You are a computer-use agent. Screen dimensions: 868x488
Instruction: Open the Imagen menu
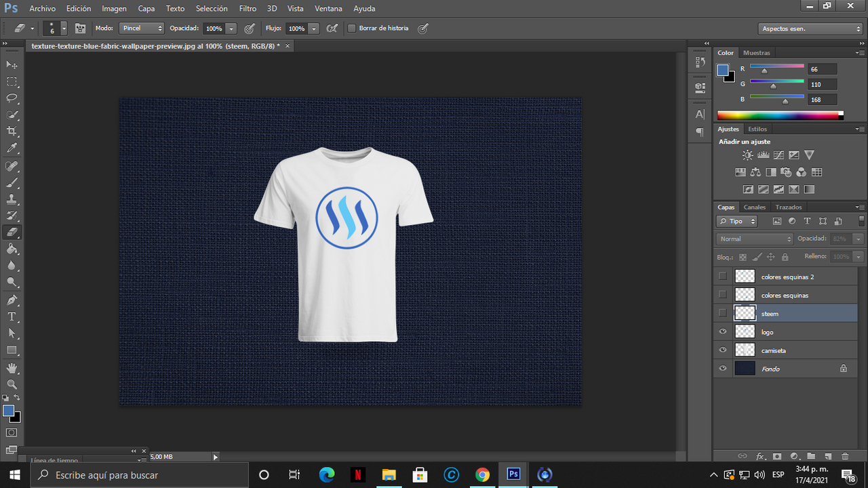pos(114,9)
